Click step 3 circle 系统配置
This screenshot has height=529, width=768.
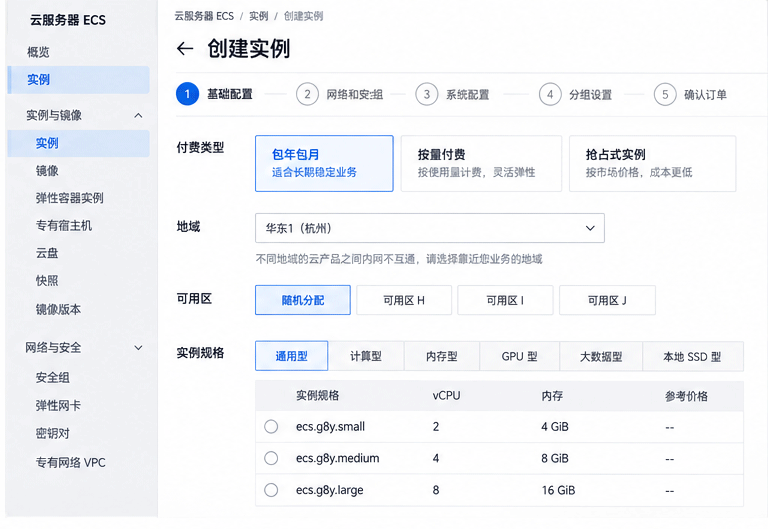click(427, 94)
